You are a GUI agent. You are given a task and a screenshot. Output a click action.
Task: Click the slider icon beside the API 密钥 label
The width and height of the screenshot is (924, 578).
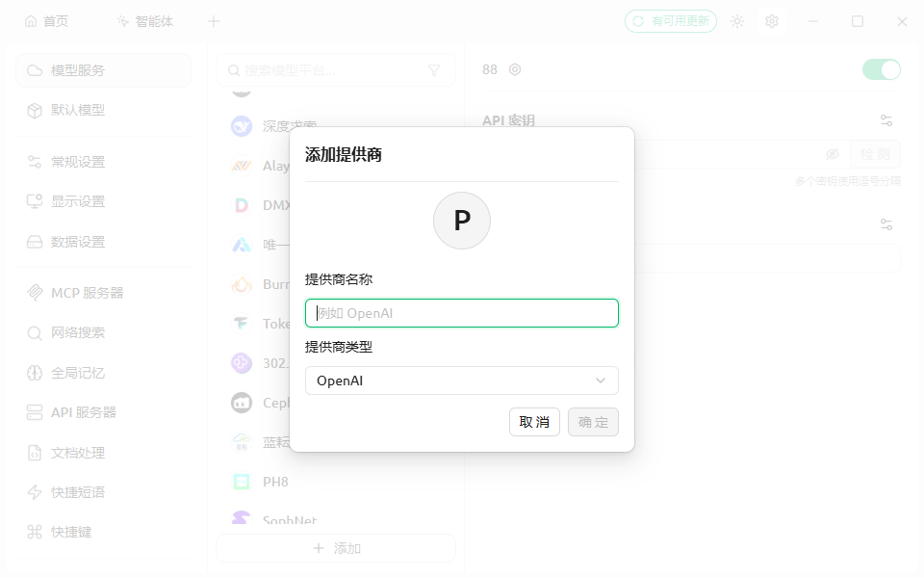[x=886, y=119]
